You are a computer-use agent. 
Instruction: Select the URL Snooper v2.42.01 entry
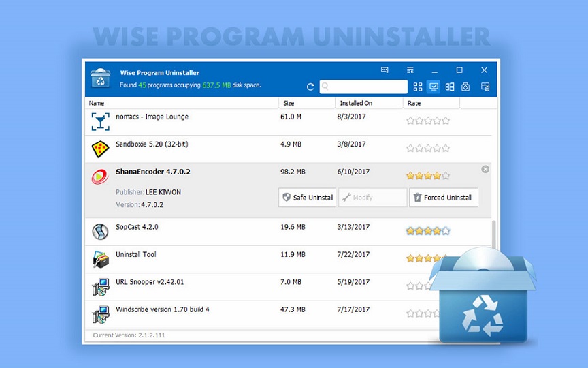pyautogui.click(x=150, y=282)
